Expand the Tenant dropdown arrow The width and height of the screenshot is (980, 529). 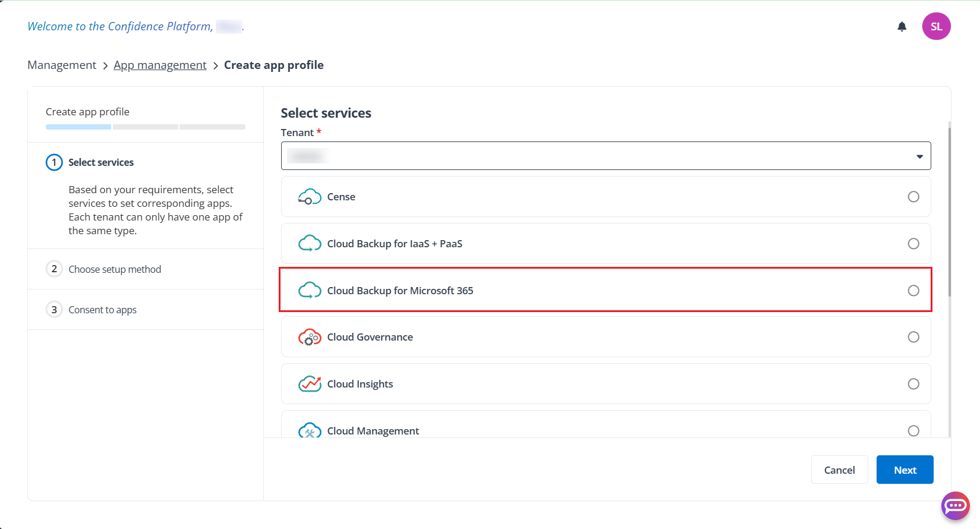919,156
